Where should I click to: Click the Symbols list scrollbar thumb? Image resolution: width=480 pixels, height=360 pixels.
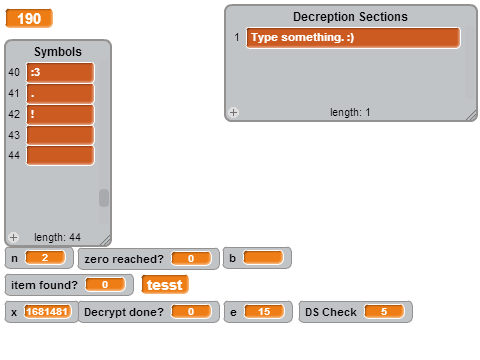point(104,198)
